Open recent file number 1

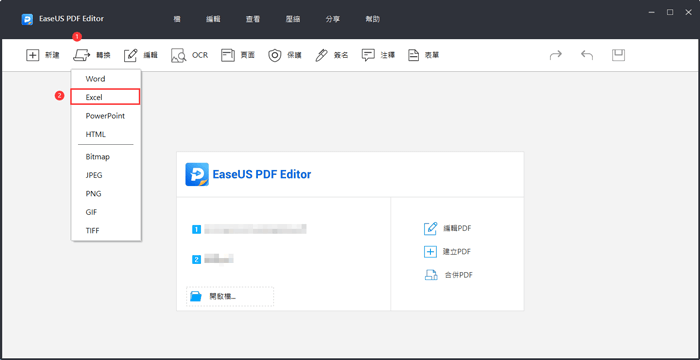click(x=250, y=230)
